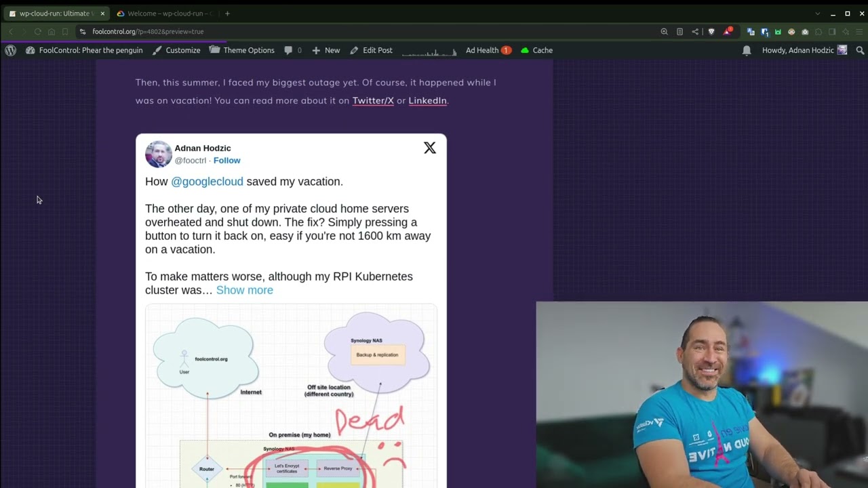Screen dimensions: 868x488
Task: Open the Cache admin bar menu
Action: click(536, 50)
